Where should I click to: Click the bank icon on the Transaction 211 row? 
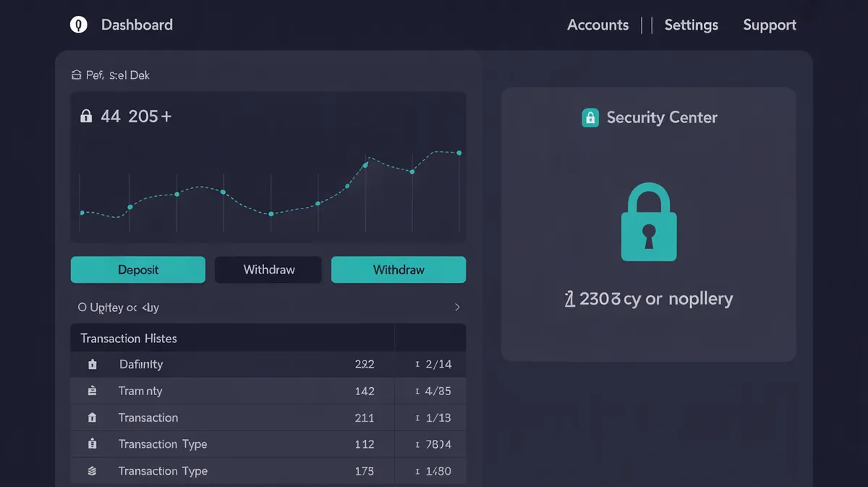click(91, 418)
